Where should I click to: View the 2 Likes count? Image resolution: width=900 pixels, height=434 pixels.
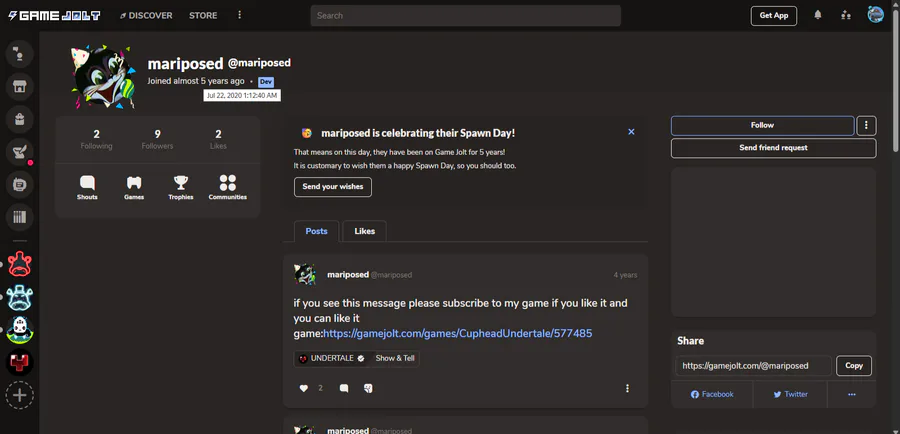pos(218,139)
